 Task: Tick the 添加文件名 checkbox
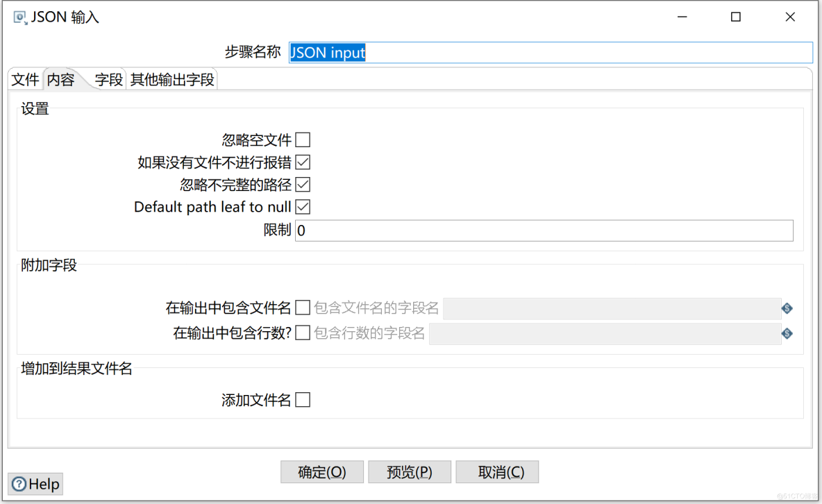(303, 400)
